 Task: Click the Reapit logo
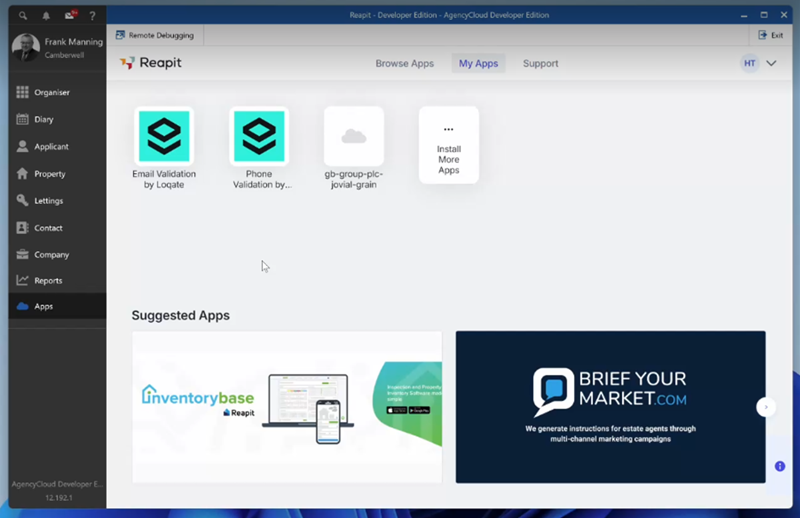click(x=151, y=63)
